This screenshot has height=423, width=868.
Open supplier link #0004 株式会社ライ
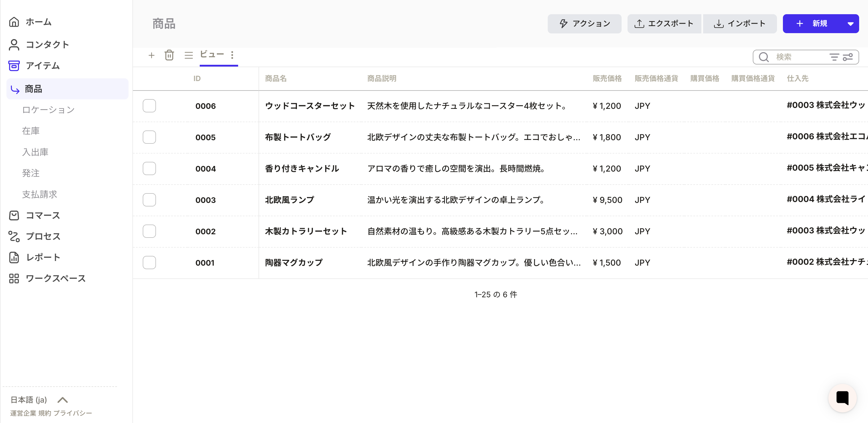pyautogui.click(x=825, y=199)
